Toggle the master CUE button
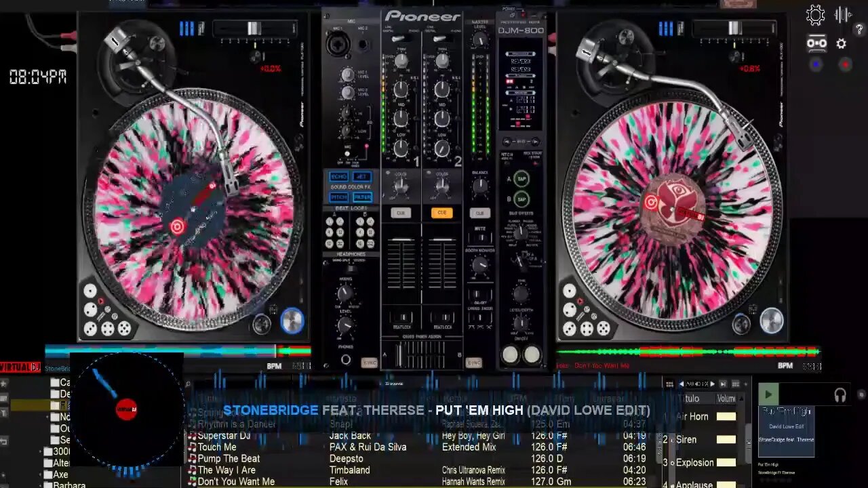This screenshot has height=488, width=868. click(x=479, y=213)
